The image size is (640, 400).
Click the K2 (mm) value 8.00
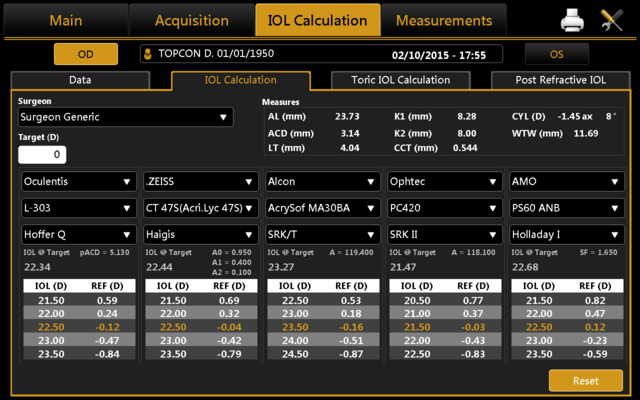click(x=467, y=133)
